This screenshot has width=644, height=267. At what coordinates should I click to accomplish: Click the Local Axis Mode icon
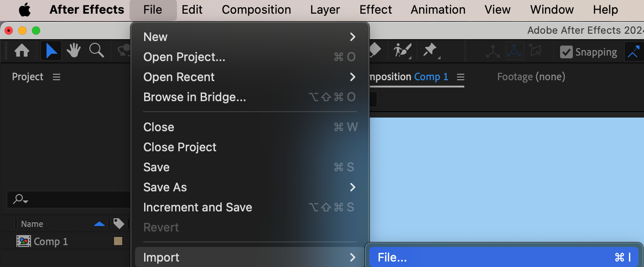pyautogui.click(x=493, y=51)
